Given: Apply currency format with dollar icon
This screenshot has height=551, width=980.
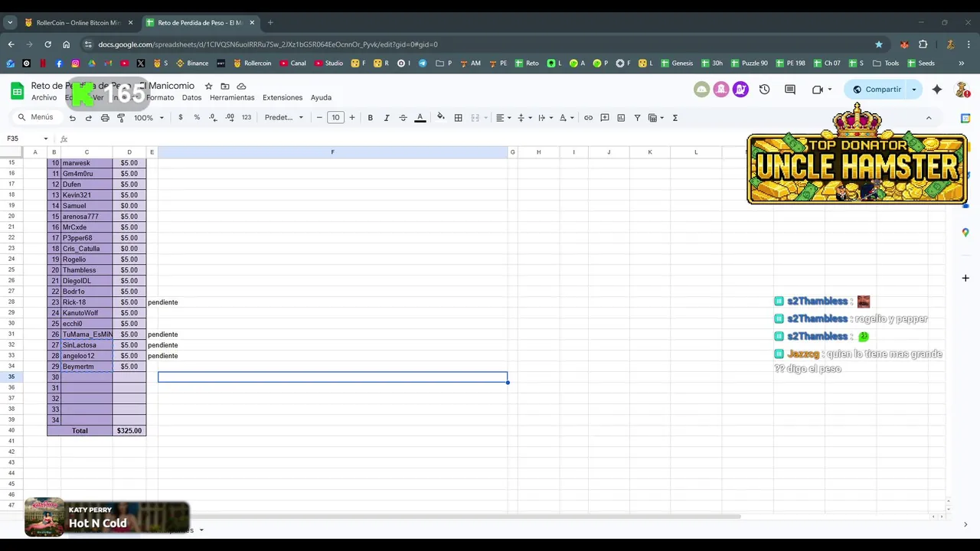Looking at the screenshot, I should coord(181,118).
